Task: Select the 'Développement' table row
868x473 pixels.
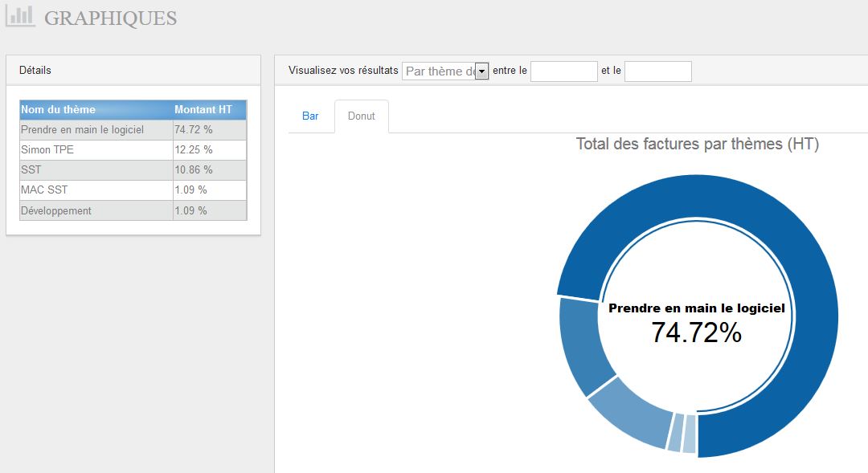Action: point(133,210)
